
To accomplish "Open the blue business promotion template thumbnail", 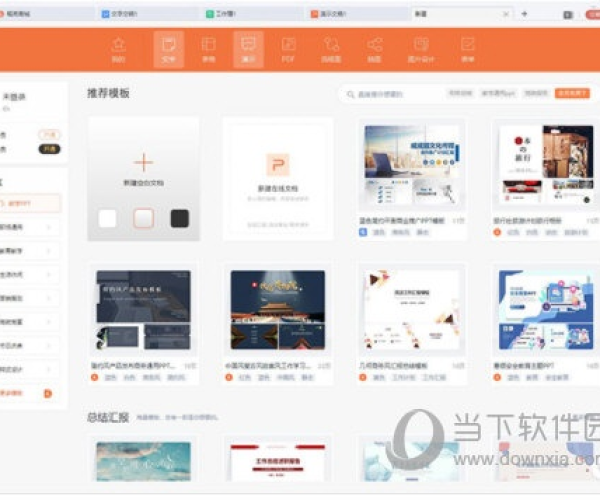I will tap(412, 166).
